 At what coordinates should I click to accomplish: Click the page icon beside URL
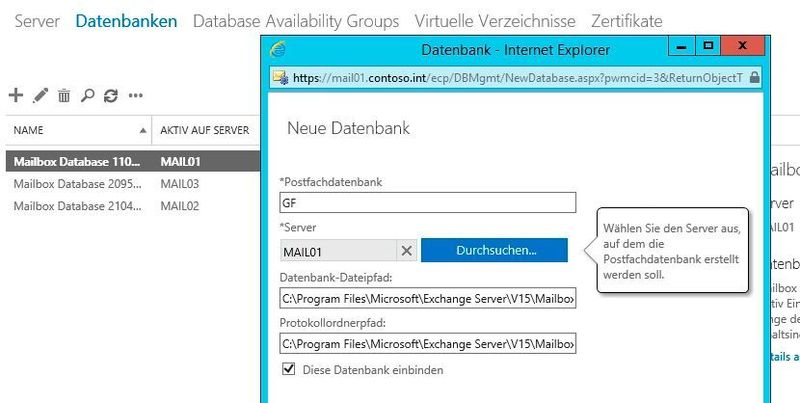pos(281,78)
